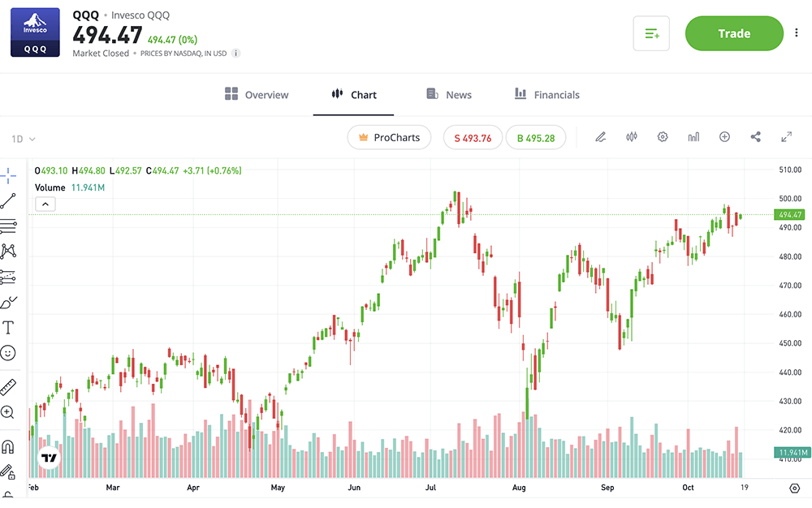The height and width of the screenshot is (508, 812).
Task: Select the crosshair cursor tool
Action: [10, 174]
